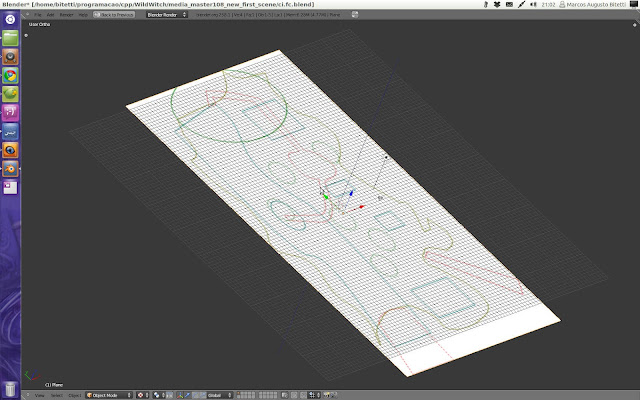The height and width of the screenshot is (400, 640).
Task: Open the info editor type selector icon
Action: (27, 15)
